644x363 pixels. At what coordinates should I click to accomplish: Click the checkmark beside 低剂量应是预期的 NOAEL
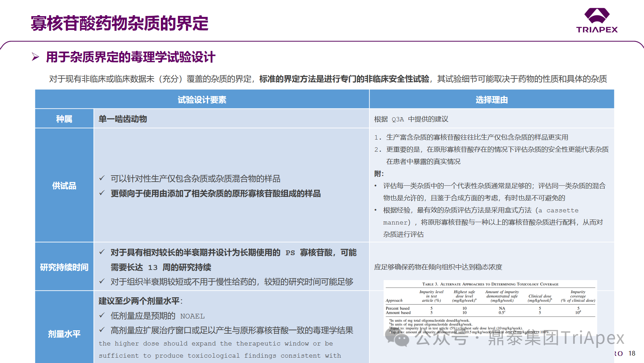coord(102,315)
